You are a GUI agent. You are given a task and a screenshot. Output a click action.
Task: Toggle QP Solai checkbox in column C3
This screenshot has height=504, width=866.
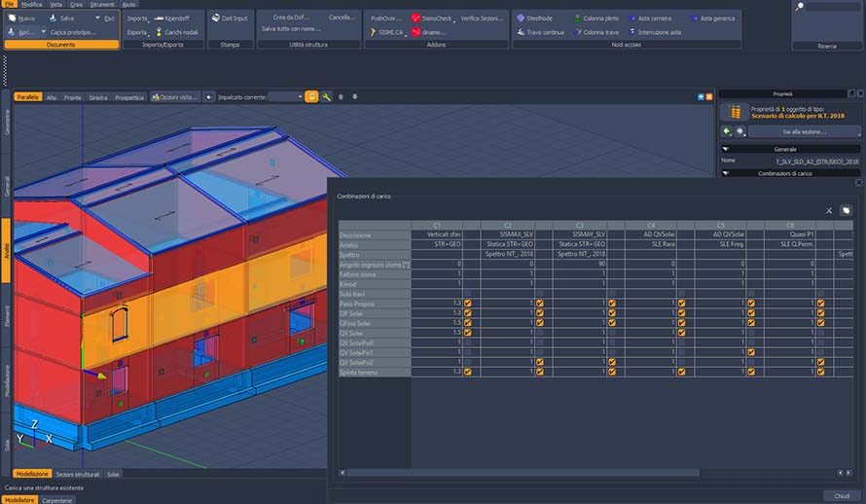(x=612, y=312)
